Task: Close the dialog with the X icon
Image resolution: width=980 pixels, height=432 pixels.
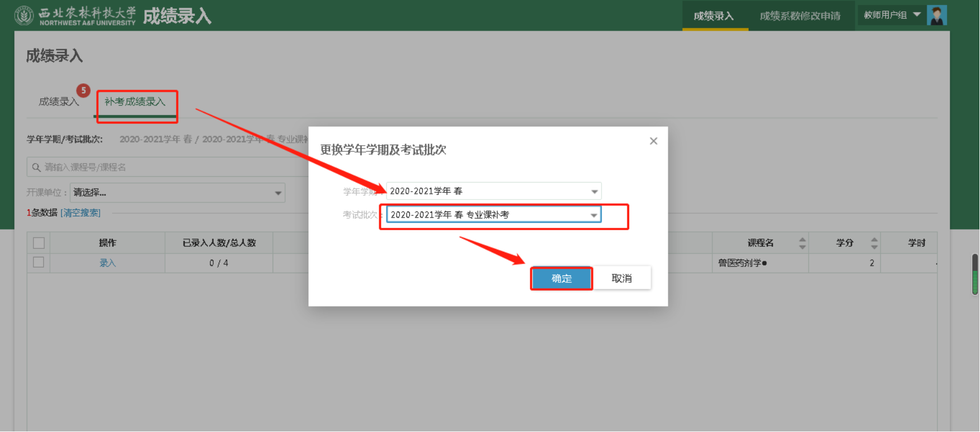Action: (653, 141)
